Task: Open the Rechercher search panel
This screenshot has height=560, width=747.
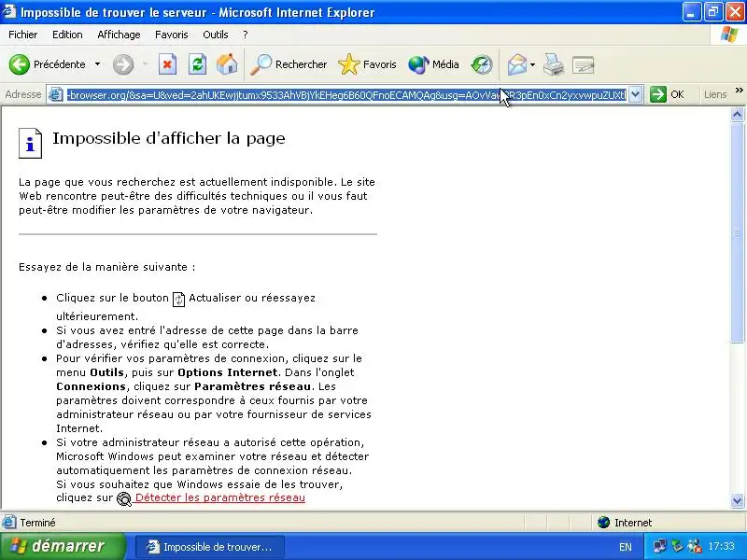Action: pyautogui.click(x=289, y=64)
